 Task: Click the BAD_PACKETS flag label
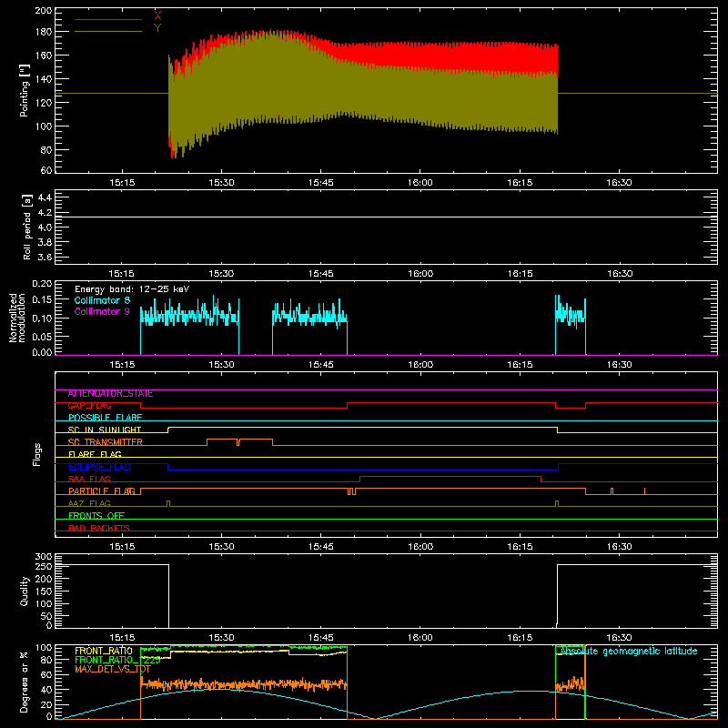tap(99, 529)
